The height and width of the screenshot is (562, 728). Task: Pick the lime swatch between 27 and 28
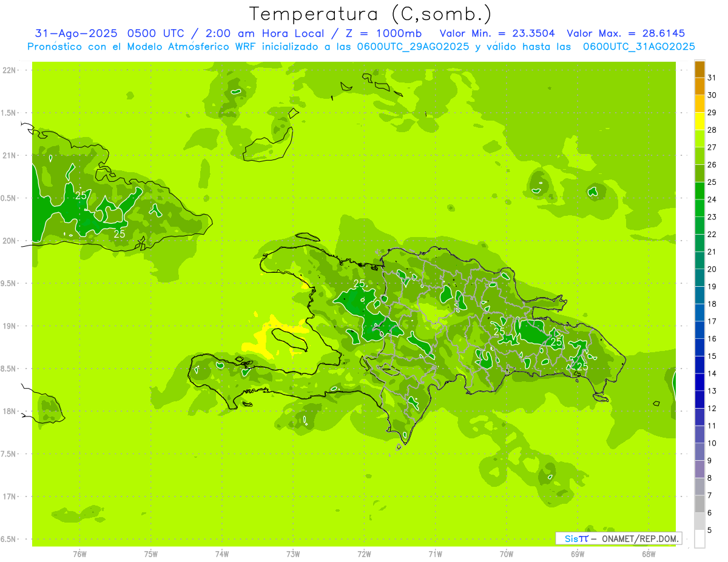pyautogui.click(x=699, y=139)
